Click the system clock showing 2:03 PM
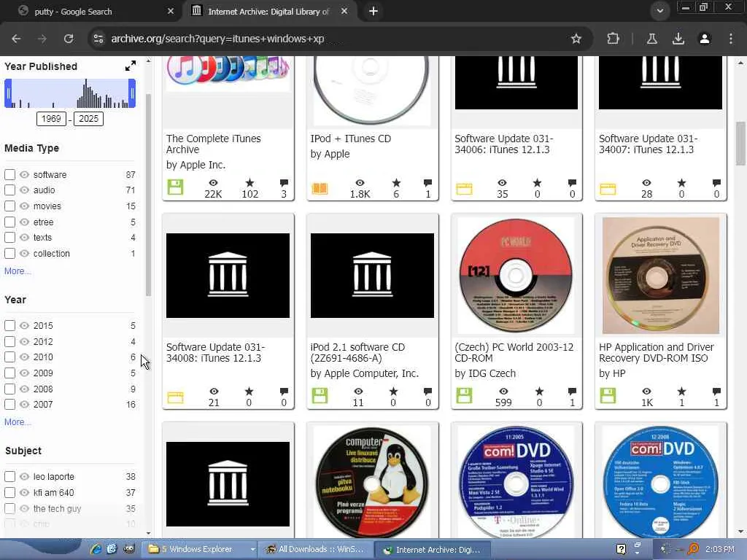Image resolution: width=747 pixels, height=560 pixels. [719, 549]
